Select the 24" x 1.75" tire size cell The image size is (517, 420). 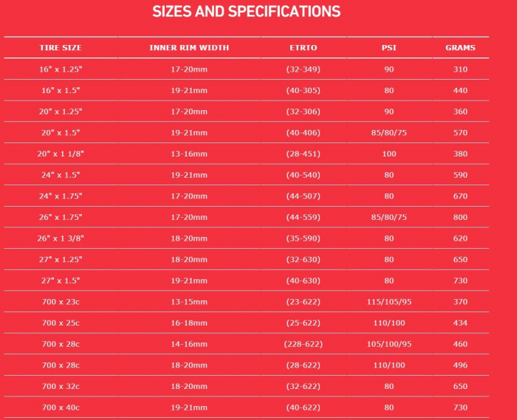coord(61,196)
